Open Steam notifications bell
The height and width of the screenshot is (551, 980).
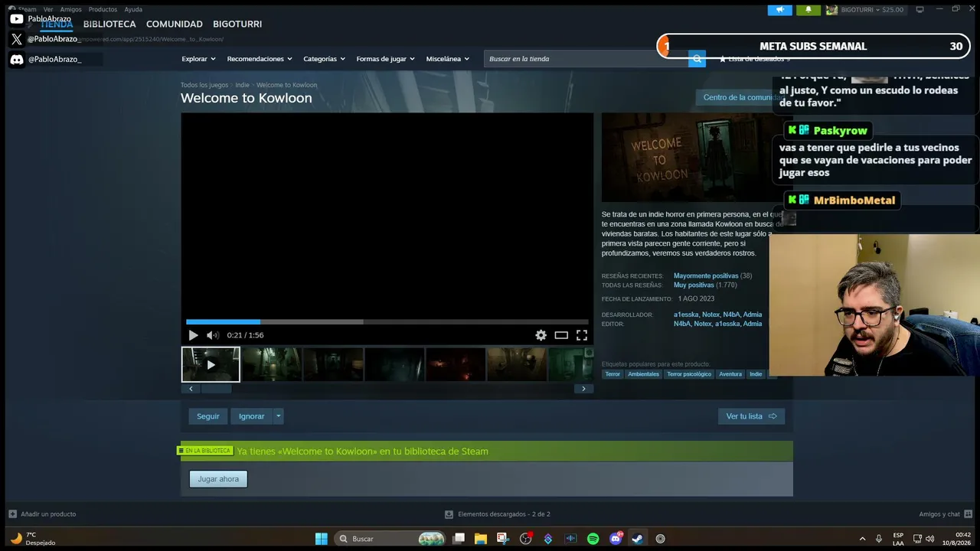pyautogui.click(x=808, y=10)
